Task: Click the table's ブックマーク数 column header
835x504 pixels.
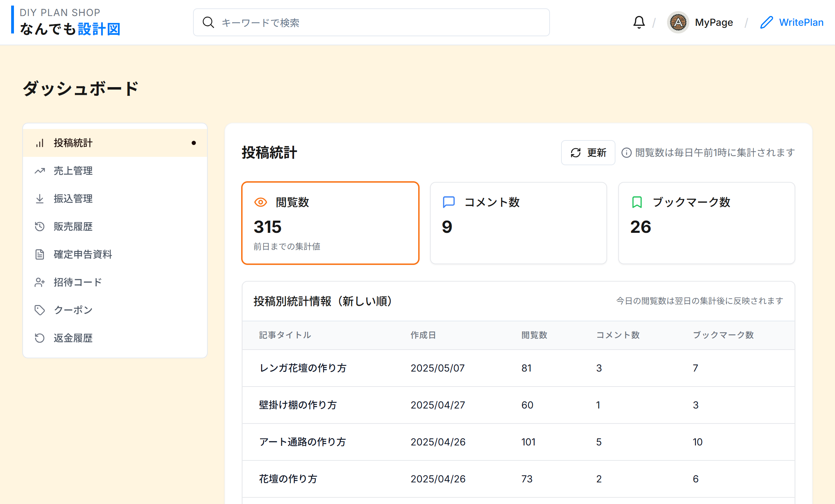Action: 723,335
